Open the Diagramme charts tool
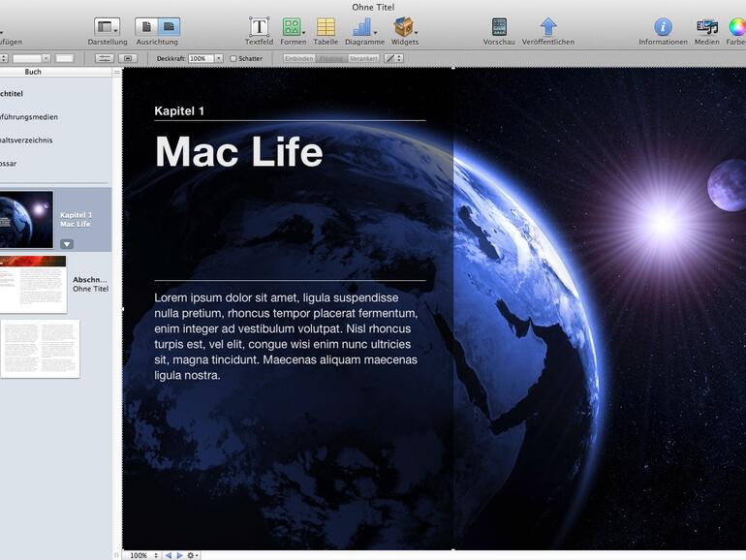Viewport: 746px width, 560px height. pyautogui.click(x=363, y=27)
